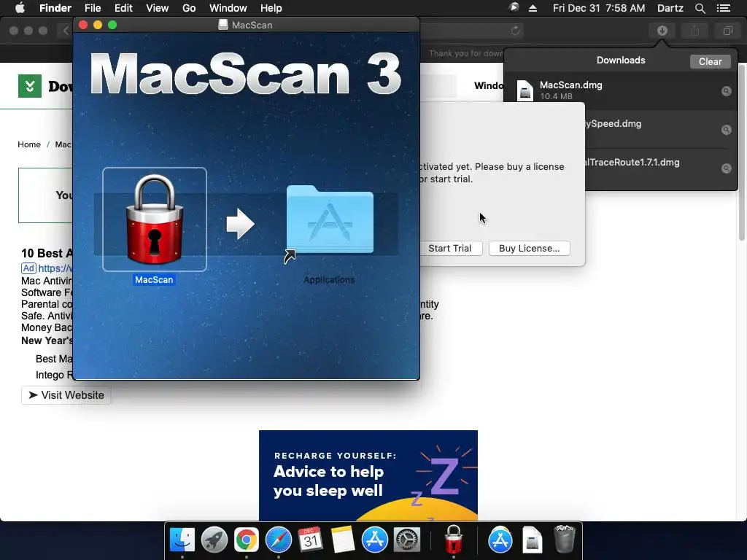Click Safari back navigation button
The width and height of the screenshot is (747, 560).
(x=66, y=31)
